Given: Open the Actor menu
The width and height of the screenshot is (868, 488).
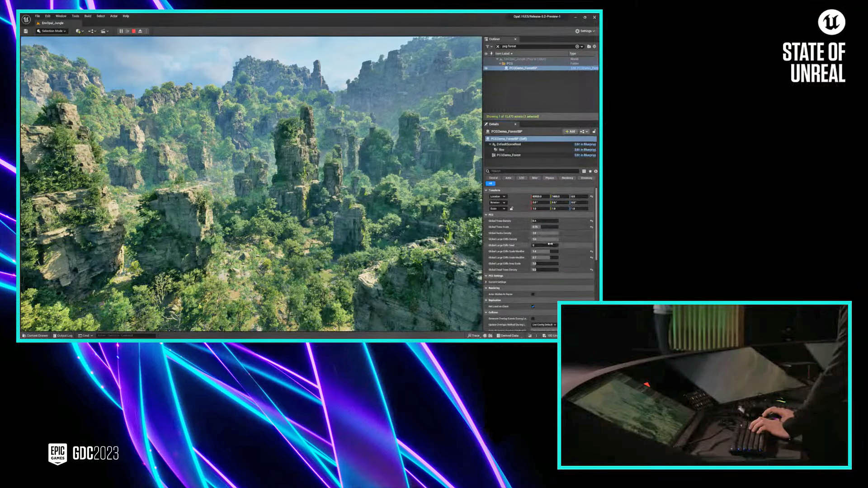Looking at the screenshot, I should point(114,16).
